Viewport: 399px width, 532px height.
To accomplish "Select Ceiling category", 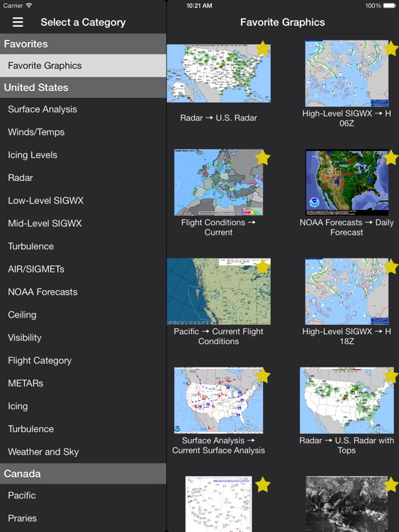I will 83,314.
